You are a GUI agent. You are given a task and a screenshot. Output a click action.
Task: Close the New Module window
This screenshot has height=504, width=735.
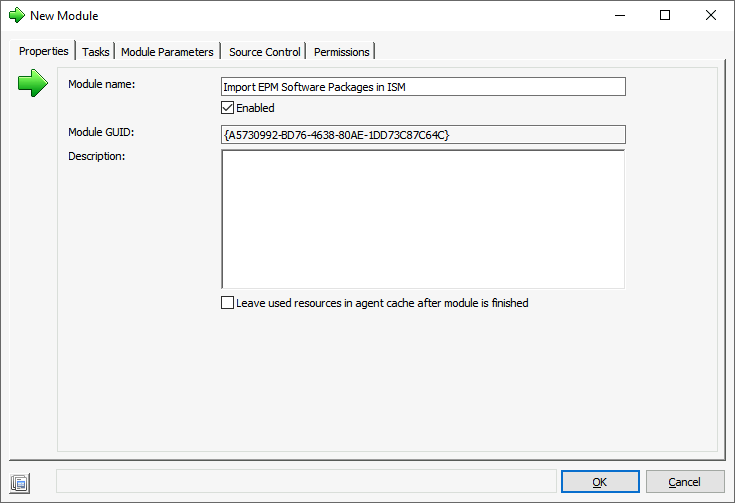(711, 15)
